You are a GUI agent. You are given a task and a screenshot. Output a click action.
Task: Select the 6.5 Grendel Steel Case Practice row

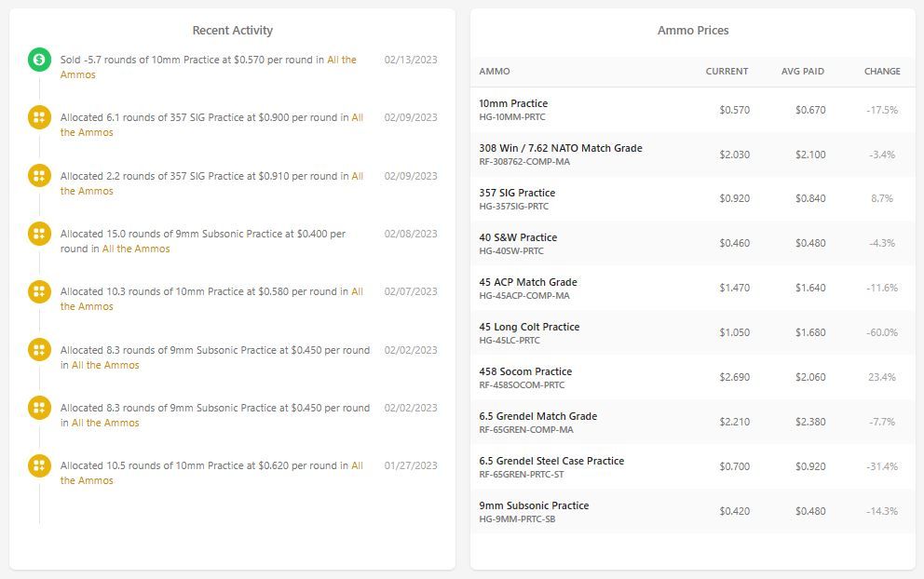tap(693, 466)
